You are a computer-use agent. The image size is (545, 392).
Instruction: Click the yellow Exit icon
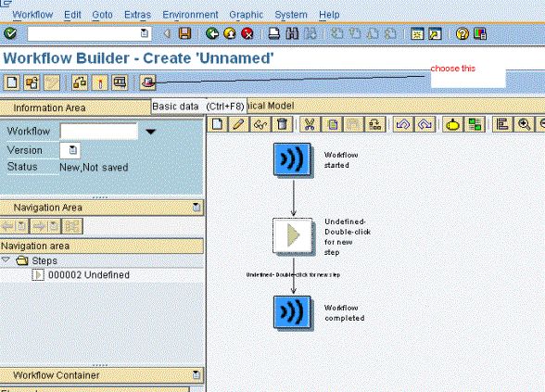[x=230, y=33]
